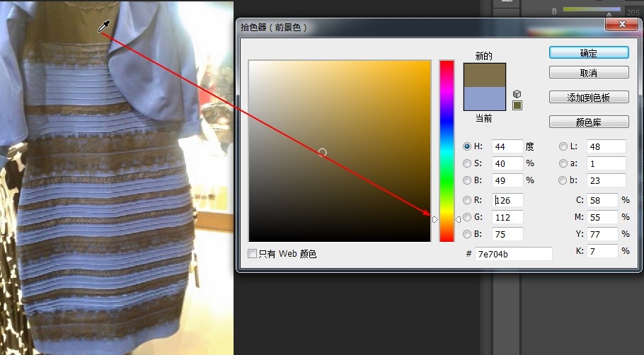Click the circular marker in the color field

[x=323, y=152]
